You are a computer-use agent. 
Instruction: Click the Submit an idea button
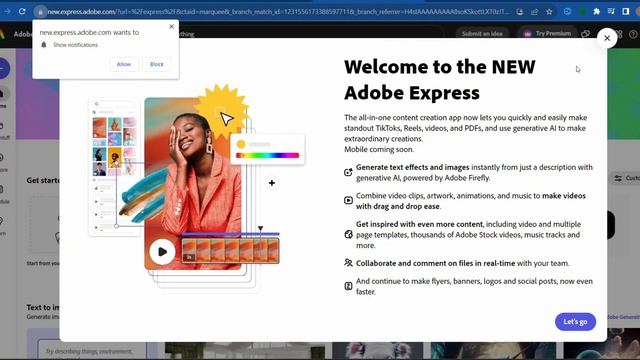pyautogui.click(x=482, y=33)
